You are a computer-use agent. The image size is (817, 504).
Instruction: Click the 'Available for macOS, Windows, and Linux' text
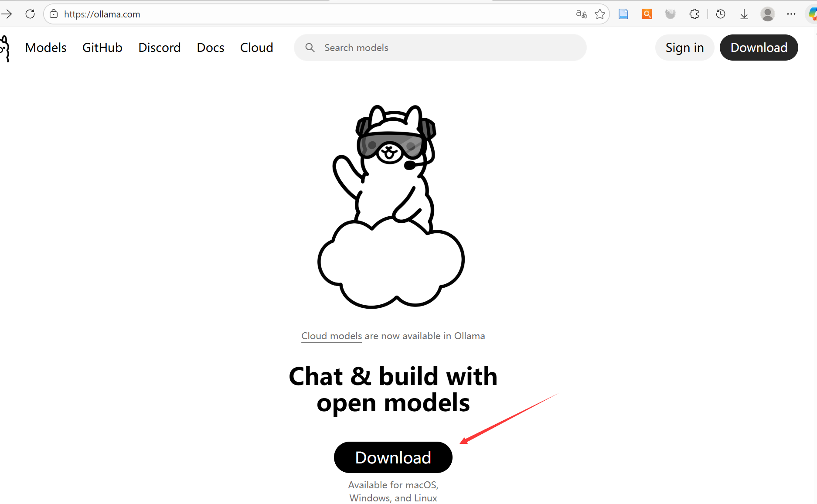(x=393, y=491)
